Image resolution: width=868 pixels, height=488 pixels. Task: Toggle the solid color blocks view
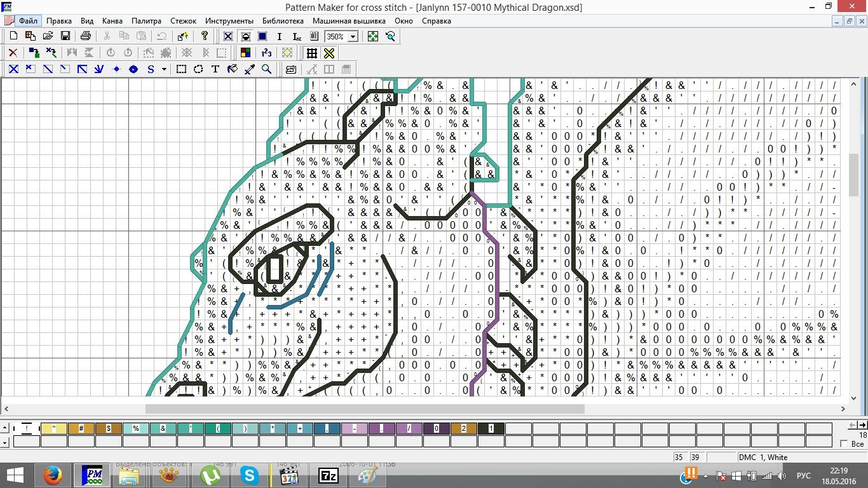262,36
